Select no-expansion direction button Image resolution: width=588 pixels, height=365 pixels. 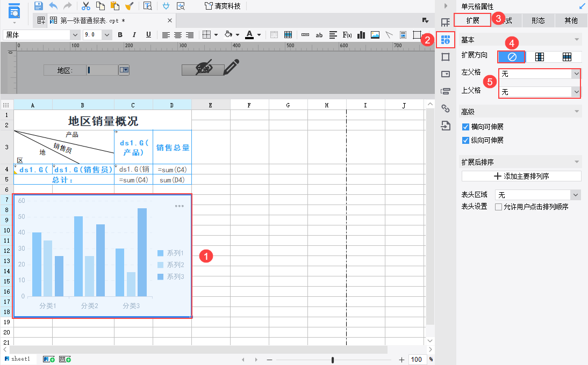pyautogui.click(x=512, y=57)
